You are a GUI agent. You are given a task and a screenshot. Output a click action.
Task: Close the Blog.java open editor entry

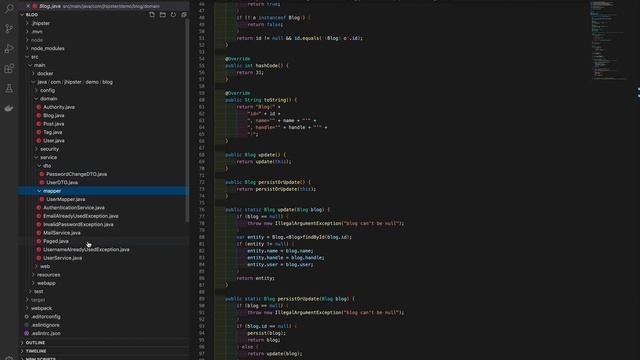[28, 6]
